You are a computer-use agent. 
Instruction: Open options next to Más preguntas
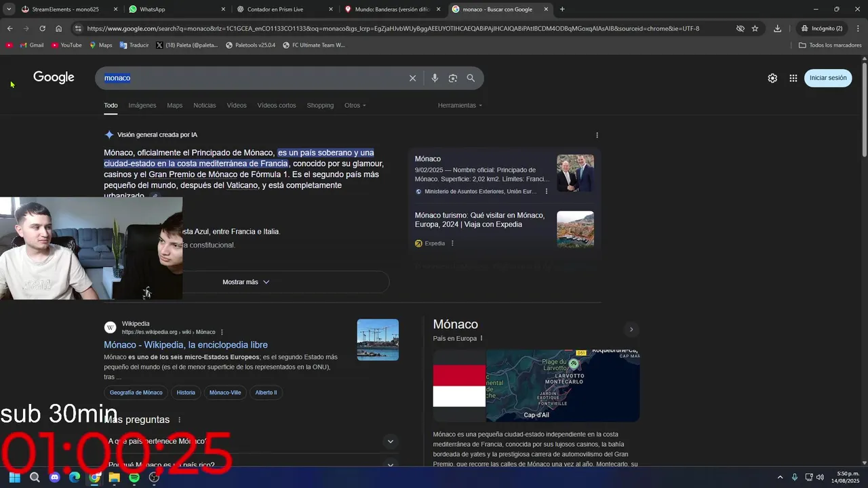tap(179, 420)
